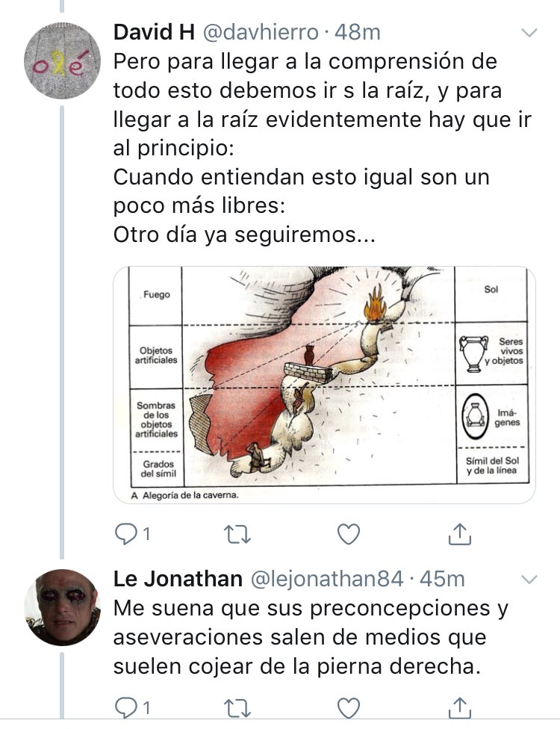Reply to David H's tweet
This screenshot has width=560, height=729.
pyautogui.click(x=132, y=534)
